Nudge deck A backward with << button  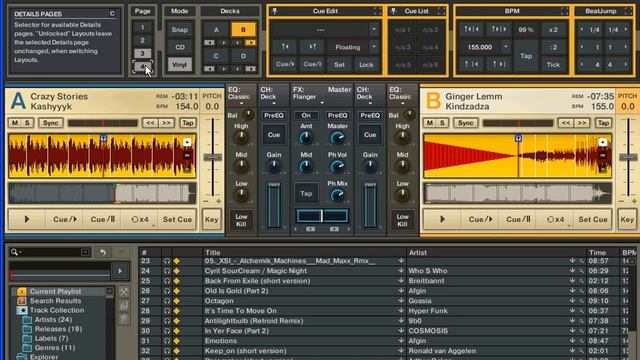tap(150, 123)
